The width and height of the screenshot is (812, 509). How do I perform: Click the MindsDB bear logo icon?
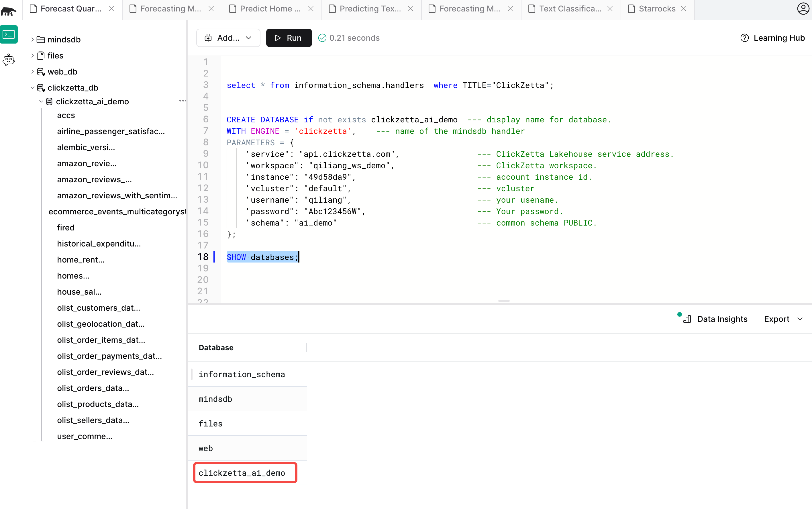click(x=9, y=11)
